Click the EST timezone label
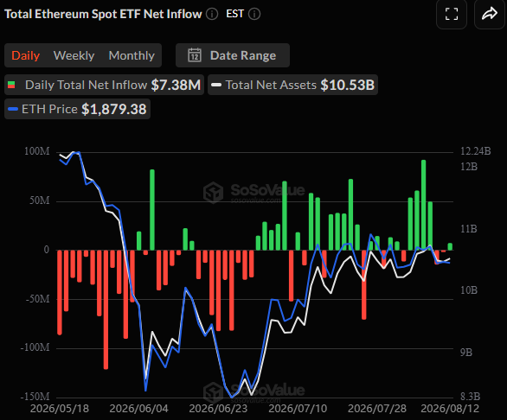 click(234, 14)
